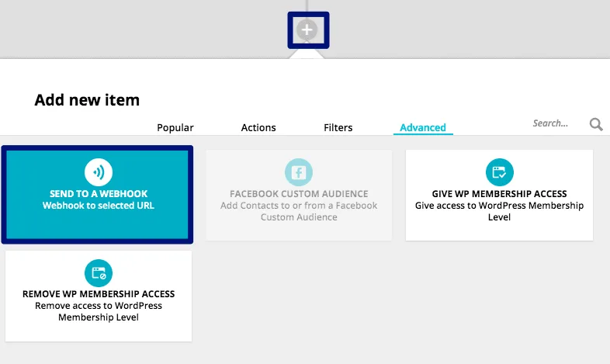Screen dimensions: 610x364
Task: Select the Filters tab
Action: click(x=338, y=128)
